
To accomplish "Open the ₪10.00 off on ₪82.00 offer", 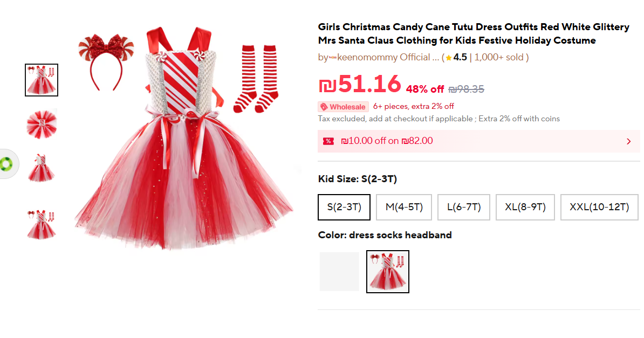I will [x=387, y=141].
